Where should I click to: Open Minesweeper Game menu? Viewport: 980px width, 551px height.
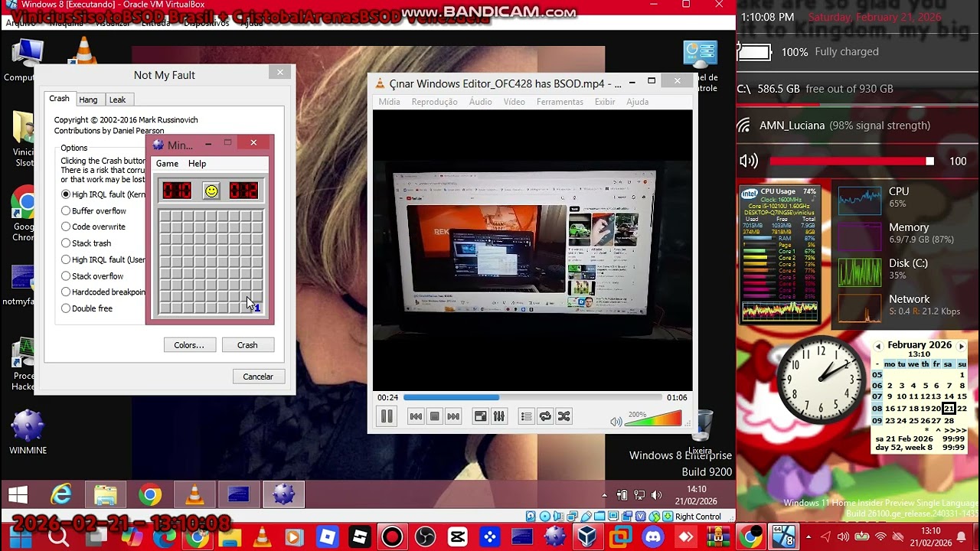[167, 164]
